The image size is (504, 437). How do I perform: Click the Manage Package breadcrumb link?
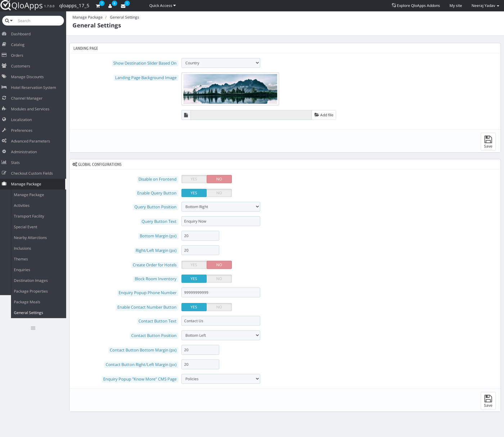click(87, 17)
